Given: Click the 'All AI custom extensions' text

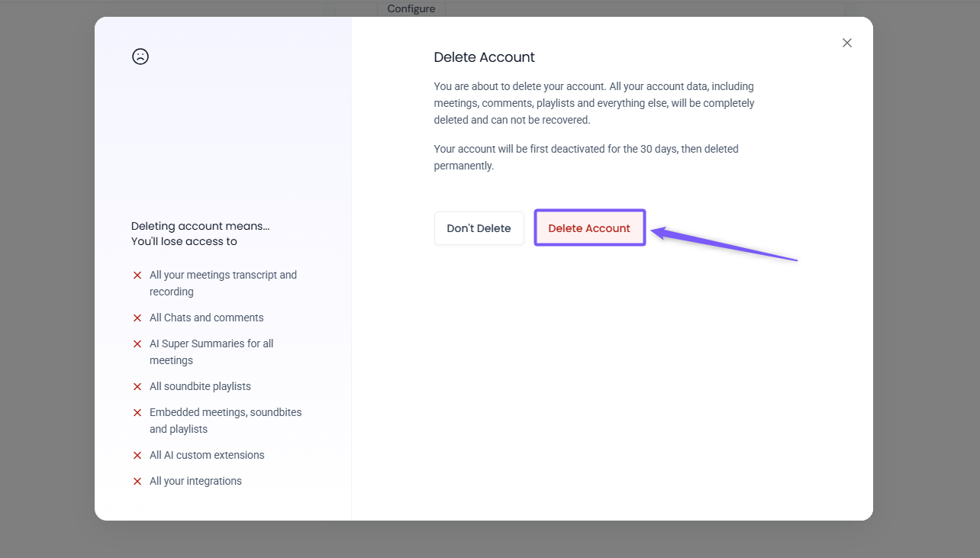Looking at the screenshot, I should (207, 455).
